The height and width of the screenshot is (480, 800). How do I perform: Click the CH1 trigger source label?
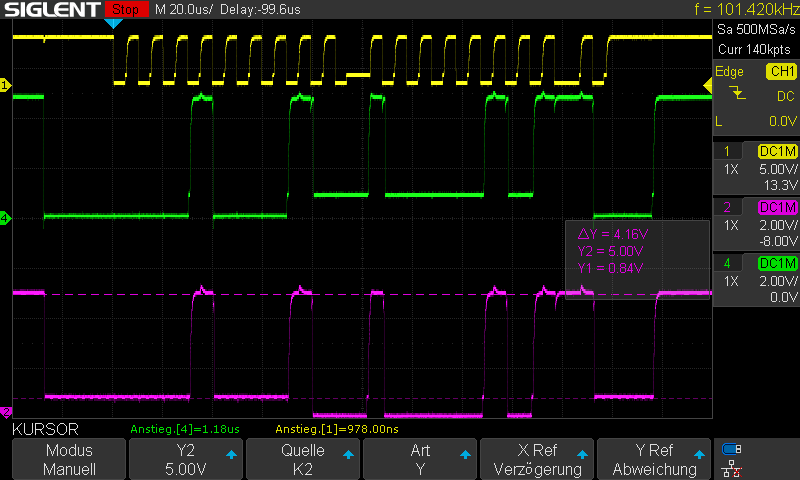(x=782, y=71)
